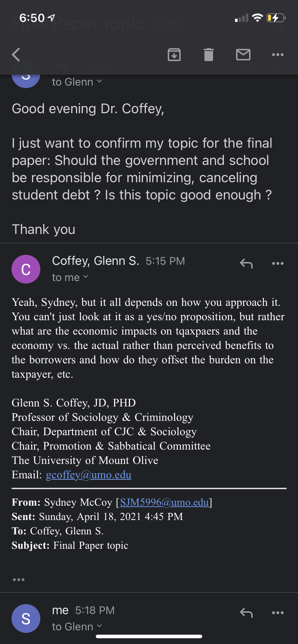Open more options for Coffey's message
Screen dimensions: 298x644
click(x=278, y=263)
